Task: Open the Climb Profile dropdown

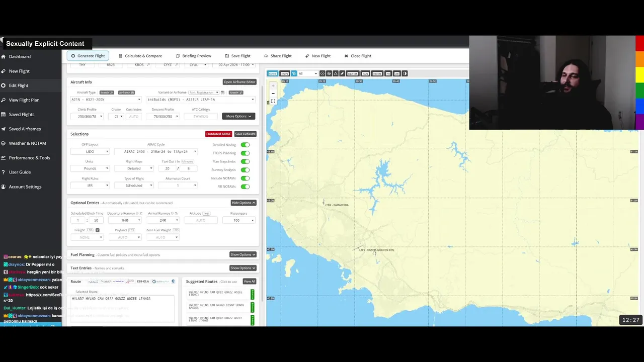Action: [87, 116]
